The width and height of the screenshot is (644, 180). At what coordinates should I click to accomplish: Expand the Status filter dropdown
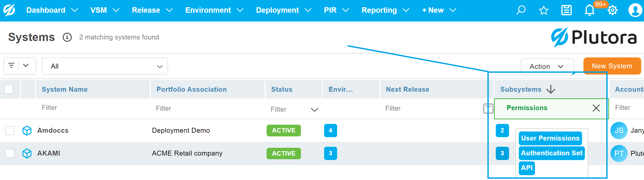[314, 110]
